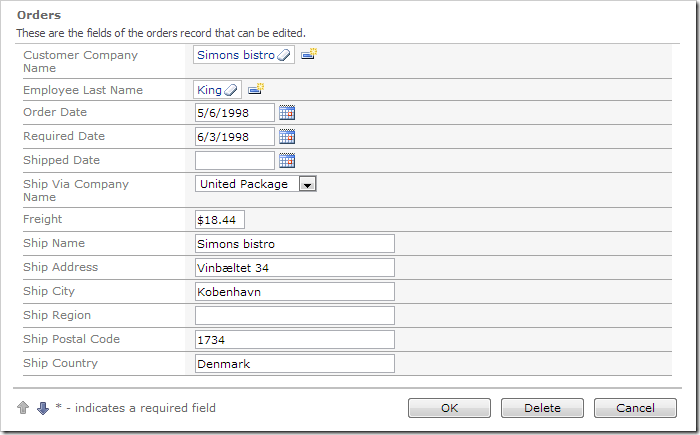Edit the Ship Postal Code field
This screenshot has height=435, width=700.
295,340
